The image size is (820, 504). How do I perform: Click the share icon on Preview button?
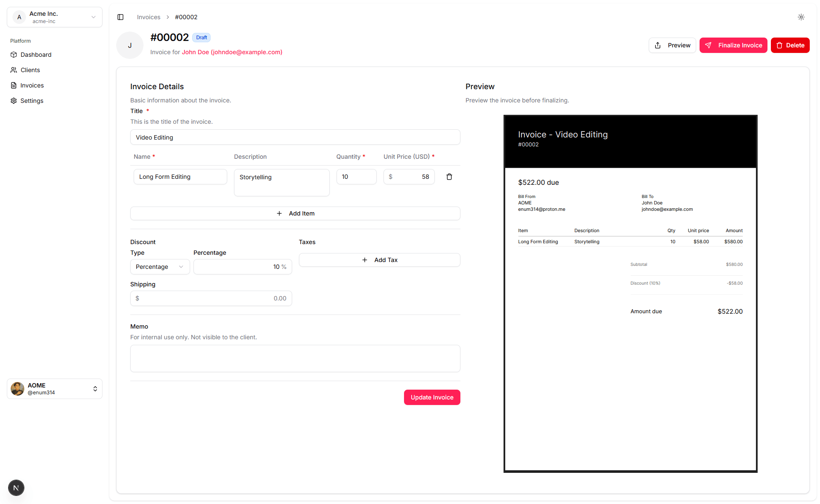click(658, 45)
